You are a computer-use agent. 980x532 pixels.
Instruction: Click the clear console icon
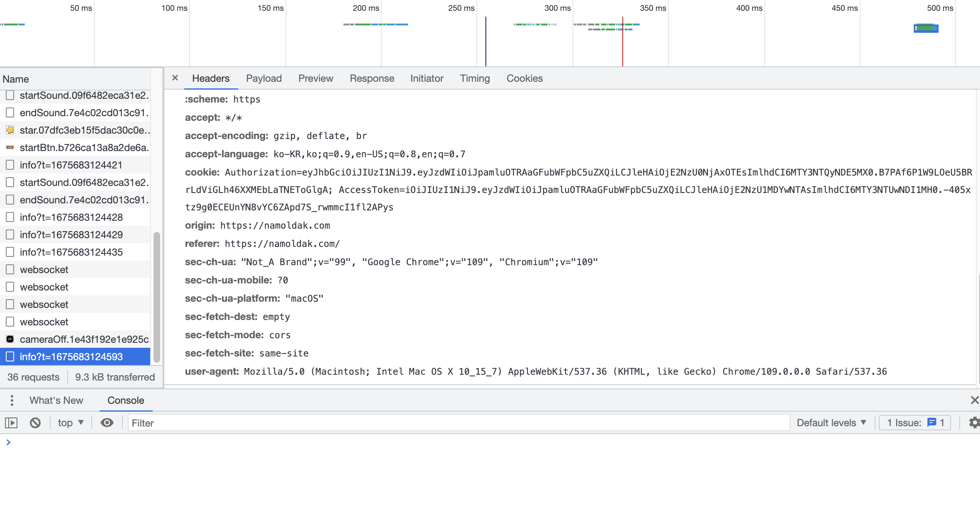click(x=35, y=423)
